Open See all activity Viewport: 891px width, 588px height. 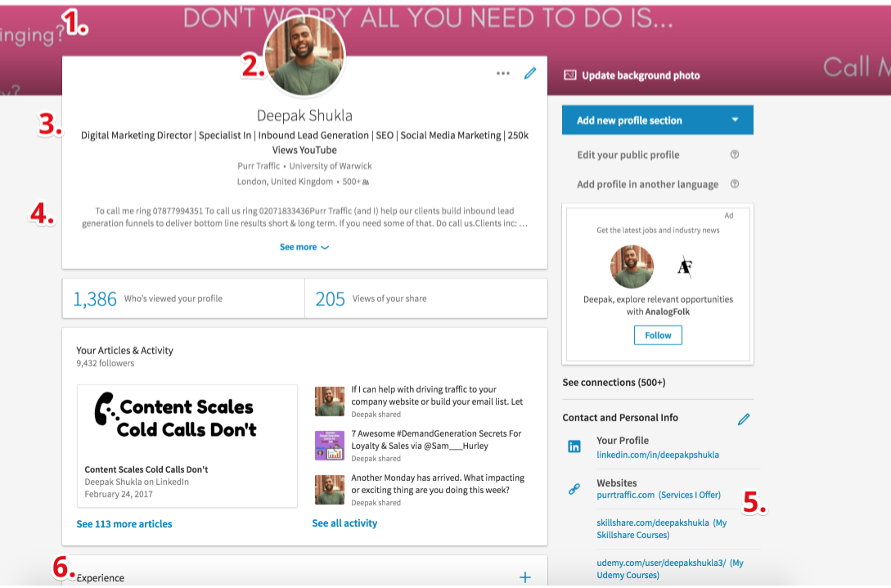(x=344, y=523)
